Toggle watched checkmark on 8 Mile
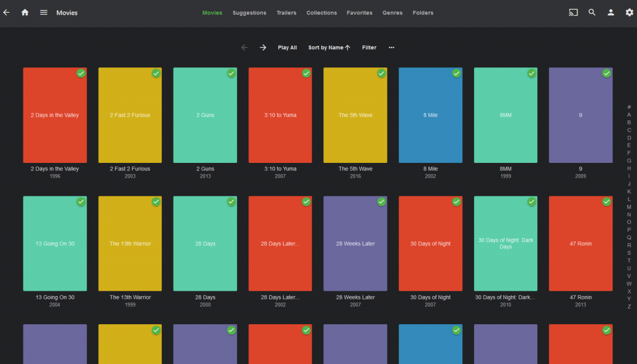This screenshot has width=637, height=364. pos(457,73)
